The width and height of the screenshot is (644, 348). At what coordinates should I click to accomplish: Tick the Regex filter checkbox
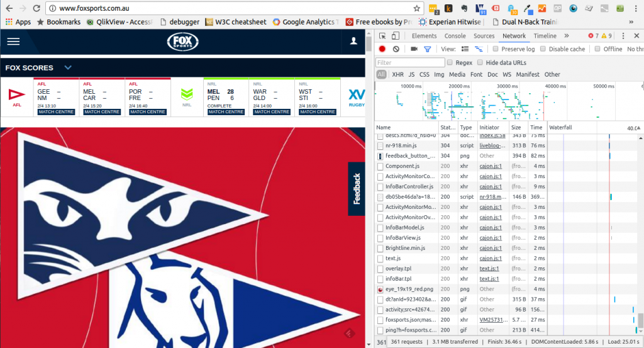point(450,62)
